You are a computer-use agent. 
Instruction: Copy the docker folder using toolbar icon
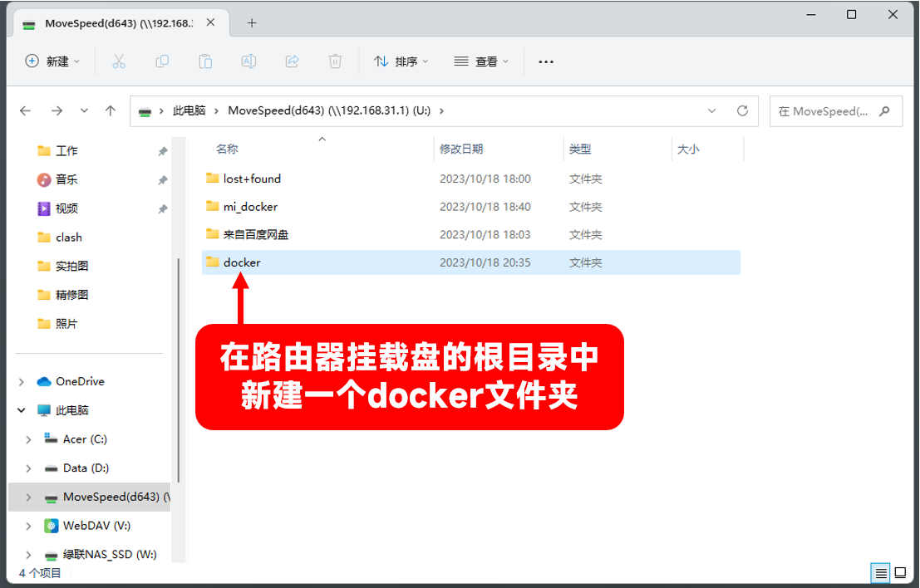tap(162, 61)
